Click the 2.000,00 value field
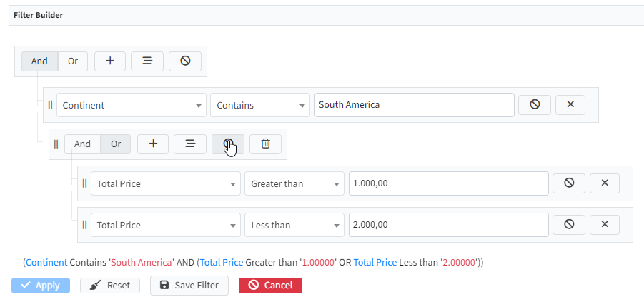 tap(448, 225)
